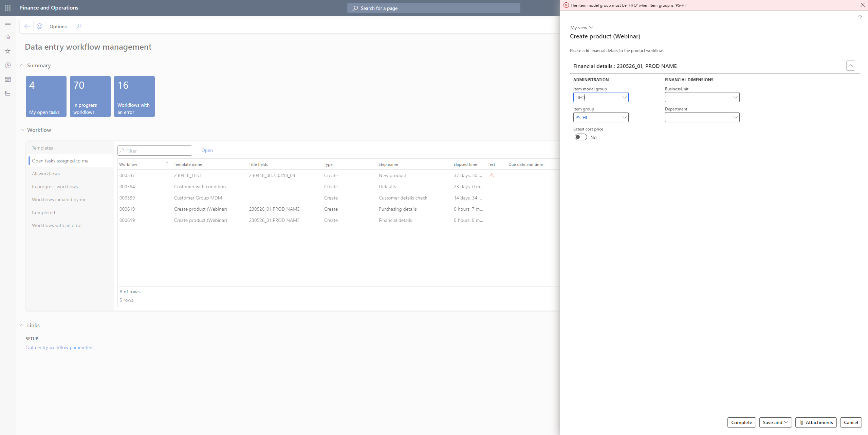868x435 pixels.
Task: Click sort arrow on Workflow column
Action: [167, 164]
